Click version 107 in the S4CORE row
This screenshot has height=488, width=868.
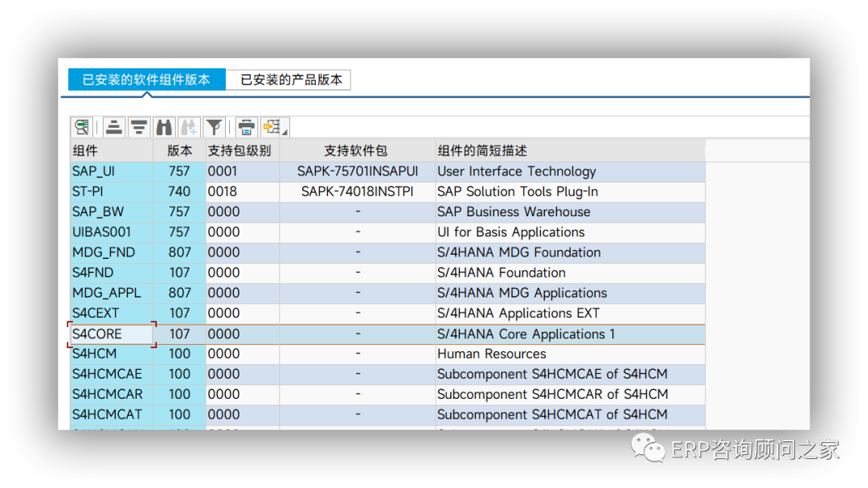coord(179,334)
